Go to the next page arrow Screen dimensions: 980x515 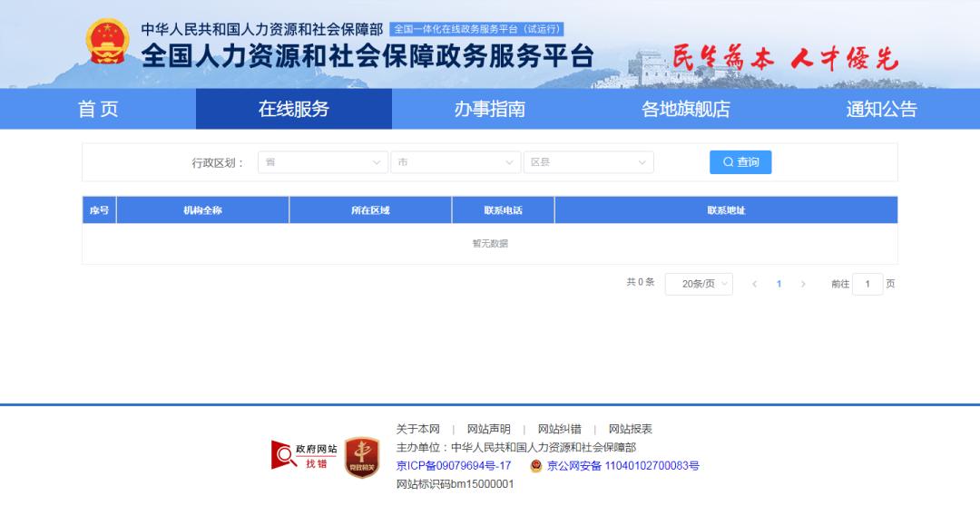point(803,284)
